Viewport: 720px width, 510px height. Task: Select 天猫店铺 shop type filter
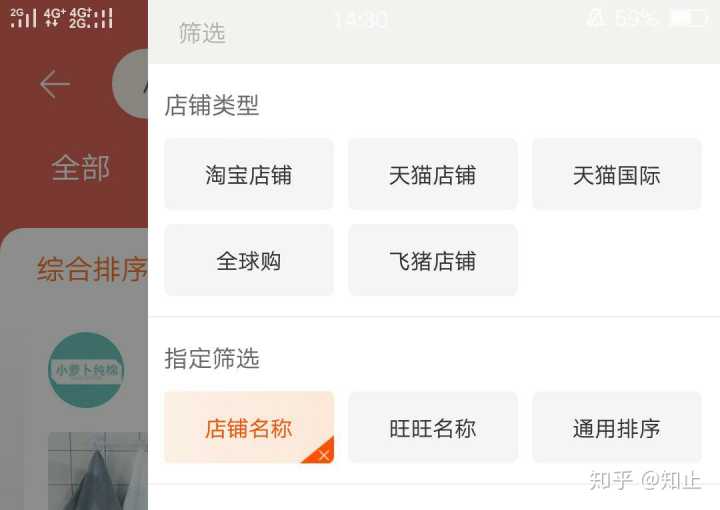tap(433, 174)
